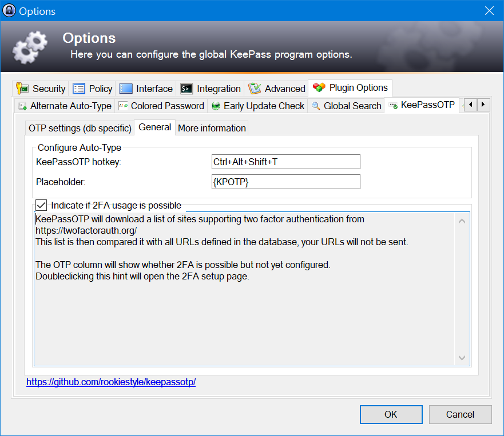Click the Advanced tab checklist icon

click(x=255, y=89)
